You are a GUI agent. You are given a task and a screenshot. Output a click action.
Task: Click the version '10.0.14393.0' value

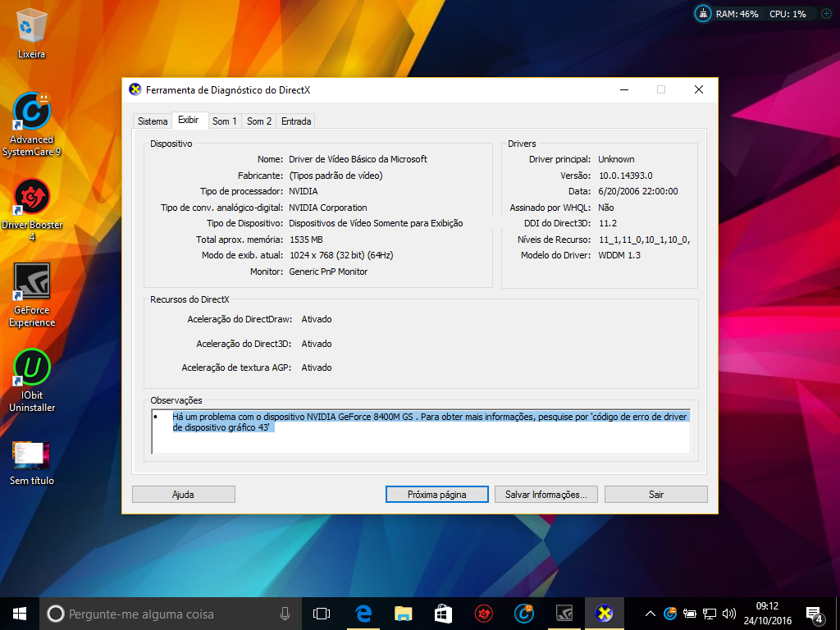coord(625,176)
